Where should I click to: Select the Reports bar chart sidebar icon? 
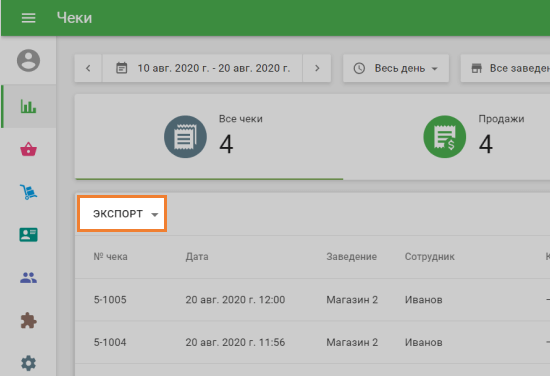point(28,106)
